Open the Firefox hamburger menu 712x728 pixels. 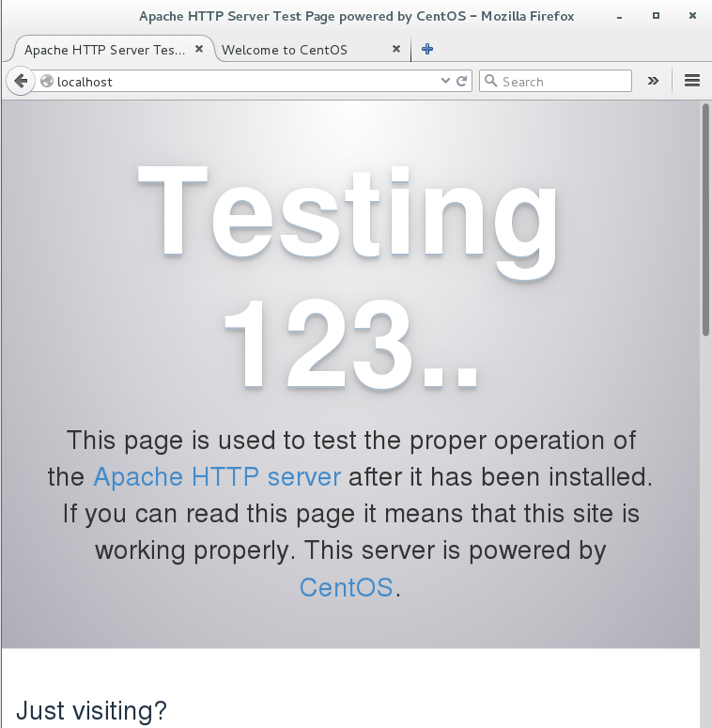(692, 81)
